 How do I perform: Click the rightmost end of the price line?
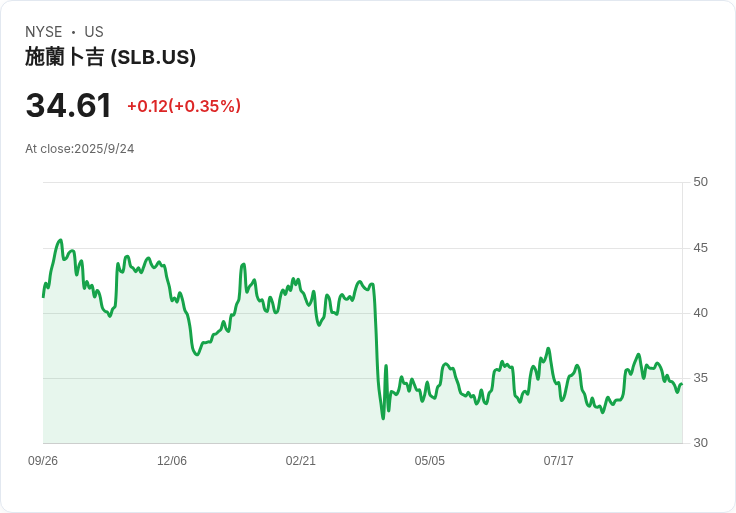[x=681, y=384]
